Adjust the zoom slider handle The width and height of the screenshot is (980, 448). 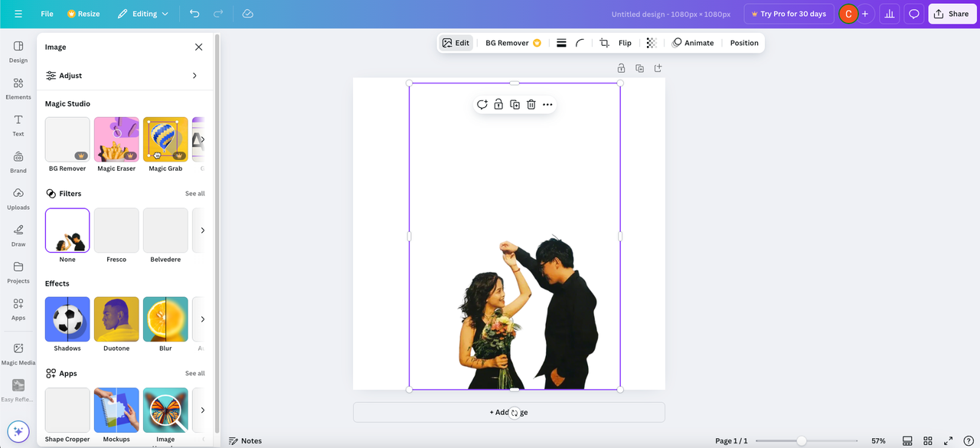pos(801,441)
